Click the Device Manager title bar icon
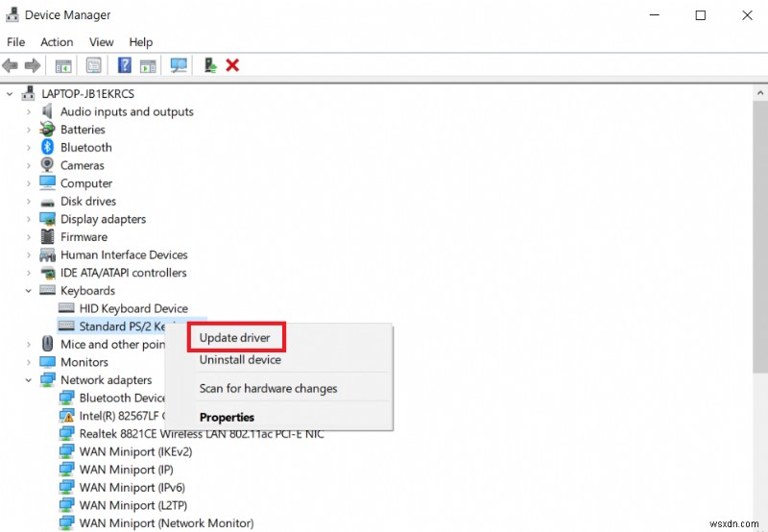768x532 pixels. 12,14
